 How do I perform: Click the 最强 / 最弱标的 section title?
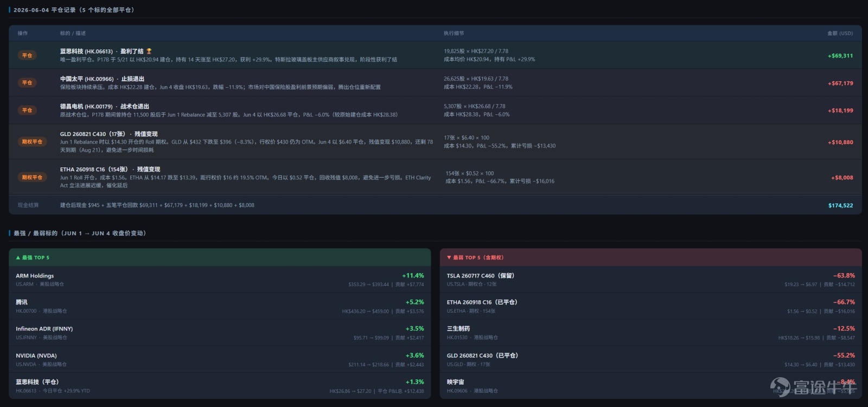pyautogui.click(x=79, y=233)
